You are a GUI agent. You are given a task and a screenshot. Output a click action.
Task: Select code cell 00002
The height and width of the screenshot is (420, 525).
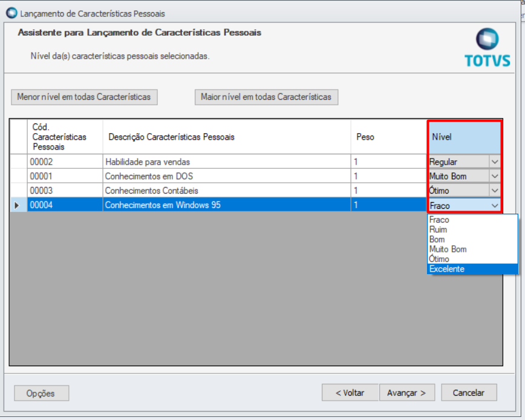(65, 162)
